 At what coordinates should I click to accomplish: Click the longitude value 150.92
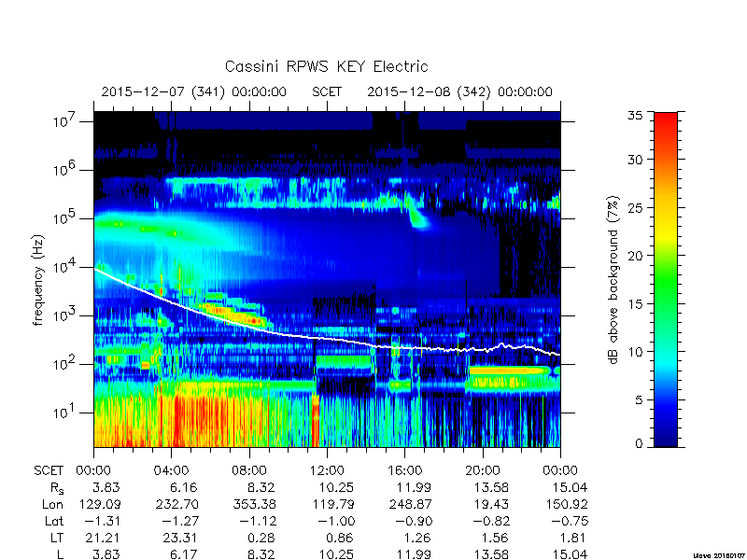point(567,504)
